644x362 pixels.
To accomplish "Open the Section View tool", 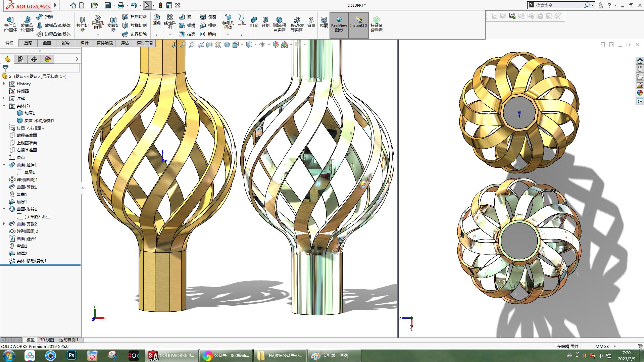I will [209, 45].
